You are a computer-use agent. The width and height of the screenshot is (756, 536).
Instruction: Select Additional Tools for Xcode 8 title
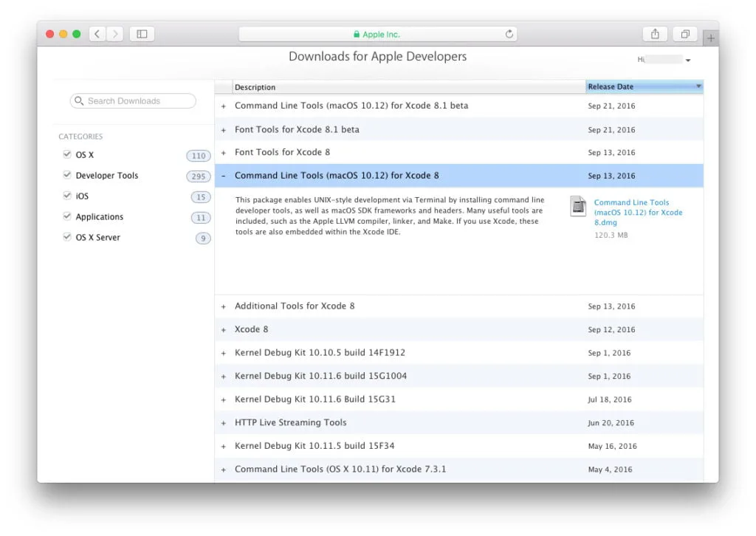(x=295, y=306)
